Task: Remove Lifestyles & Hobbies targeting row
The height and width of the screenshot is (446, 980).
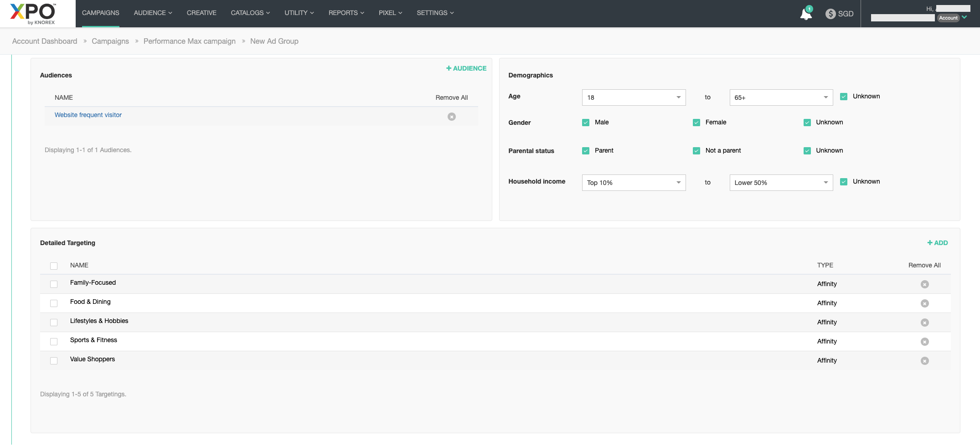Action: click(924, 323)
